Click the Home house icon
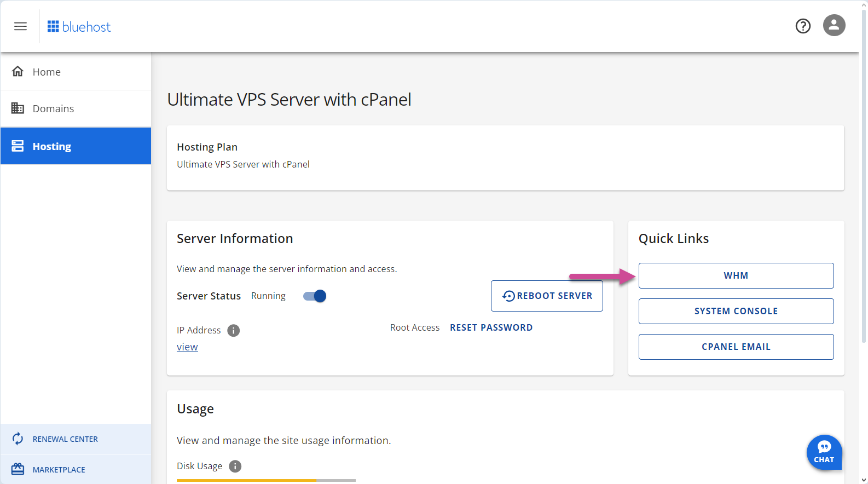 click(x=18, y=71)
